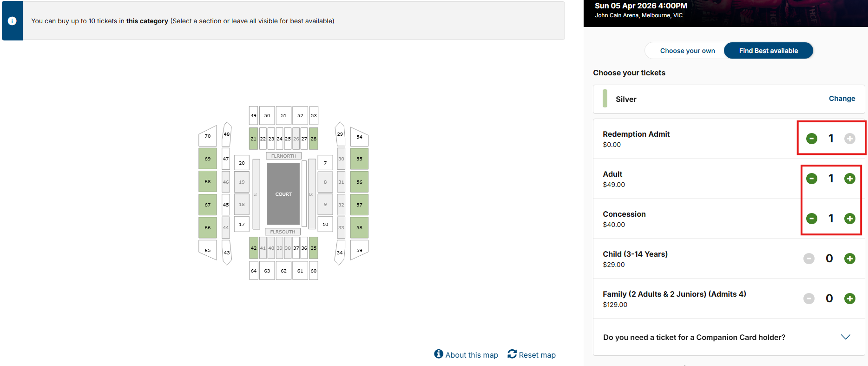Decrease Redemption Admit ticket count
This screenshot has height=366, width=868.
(811, 139)
